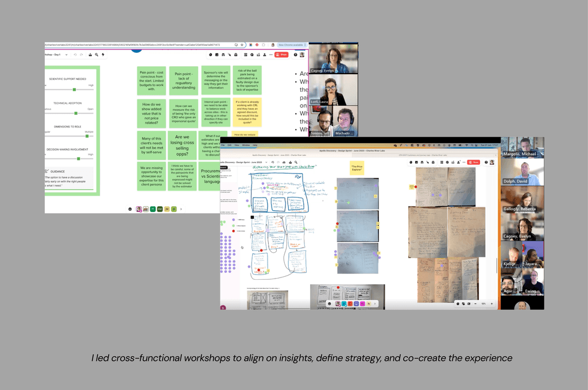The width and height of the screenshot is (588, 390).
Task: Click export icon in Workshop Day 1 board
Action: (x=90, y=55)
